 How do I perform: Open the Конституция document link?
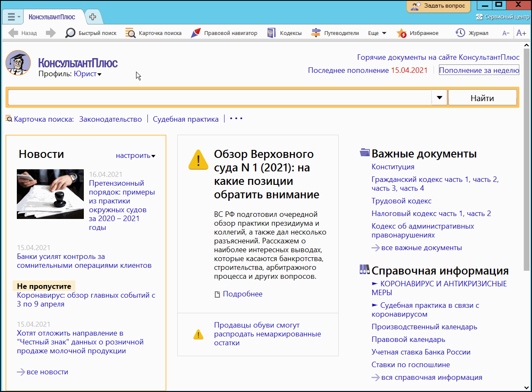click(393, 167)
